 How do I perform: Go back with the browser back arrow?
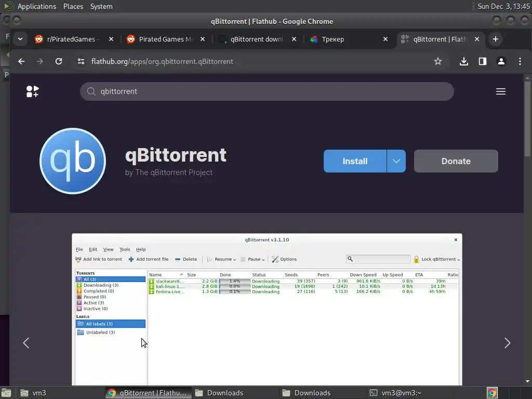[x=21, y=61]
